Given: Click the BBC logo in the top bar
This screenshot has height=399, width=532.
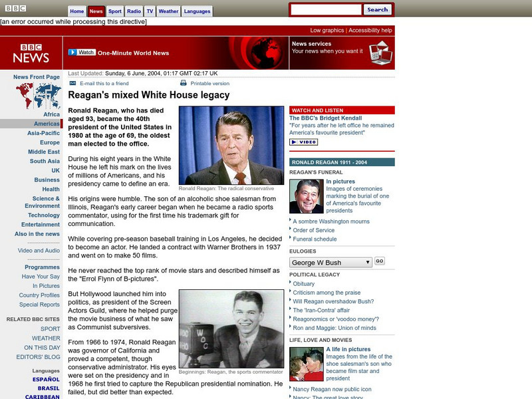Looking at the screenshot, I should [15, 8].
